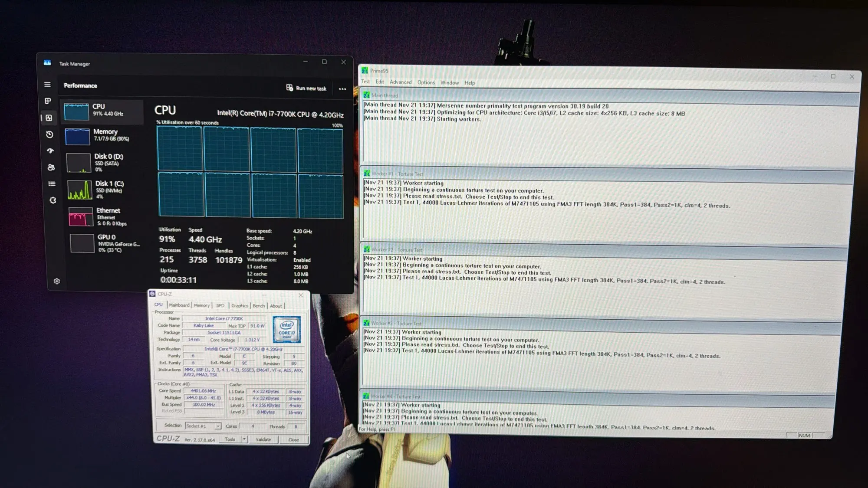Open the Prime95 Test menu
Screen dimensions: 868x488
(x=365, y=82)
